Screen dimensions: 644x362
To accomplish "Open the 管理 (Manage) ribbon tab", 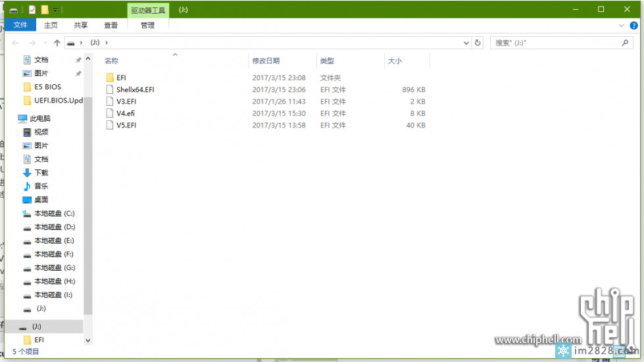I will (147, 25).
